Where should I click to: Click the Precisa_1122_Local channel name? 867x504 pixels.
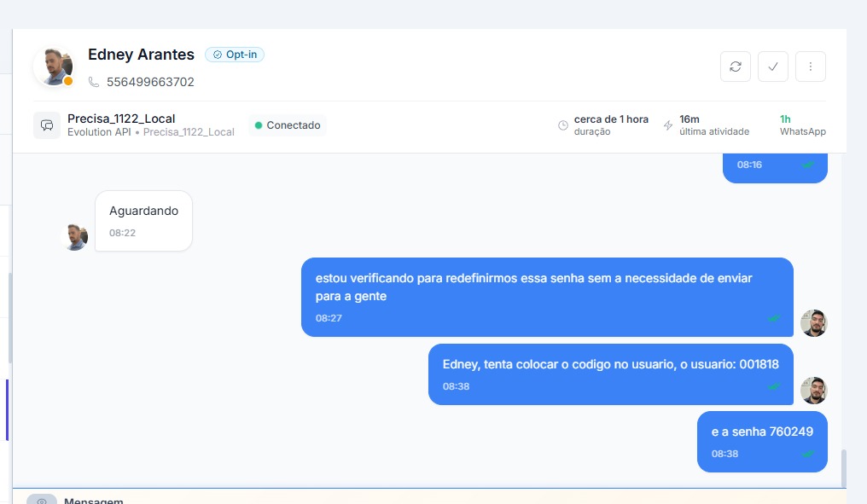121,119
